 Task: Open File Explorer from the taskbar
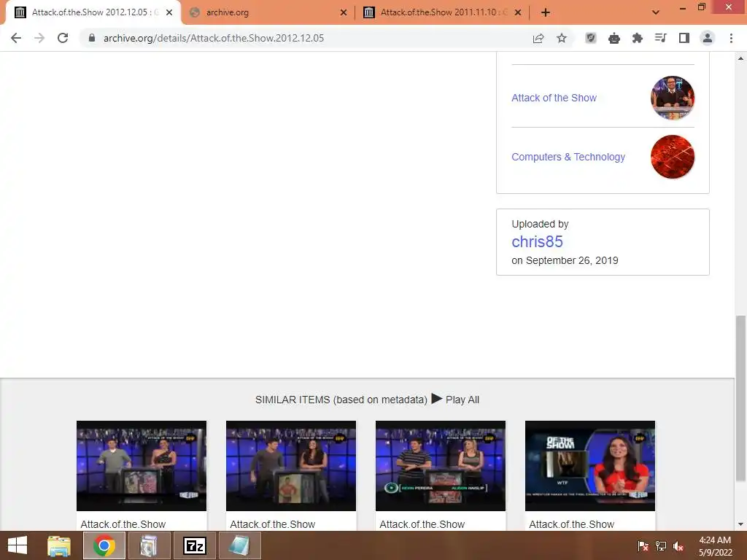(x=59, y=545)
